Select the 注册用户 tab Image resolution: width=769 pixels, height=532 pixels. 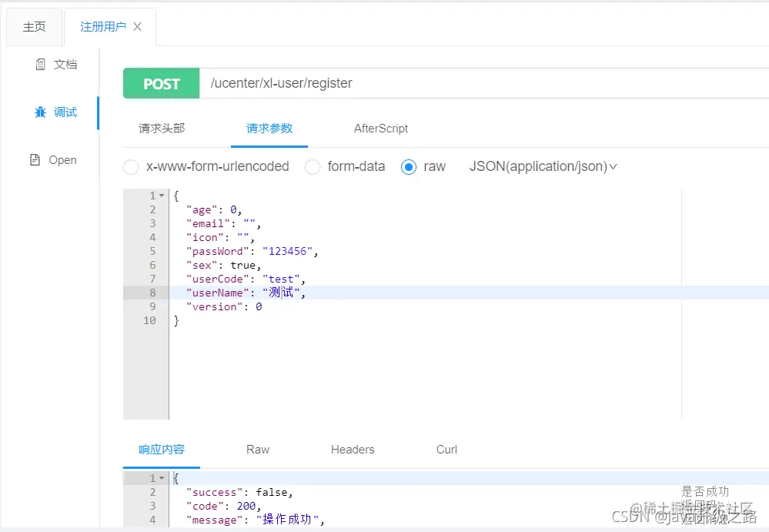click(x=103, y=26)
